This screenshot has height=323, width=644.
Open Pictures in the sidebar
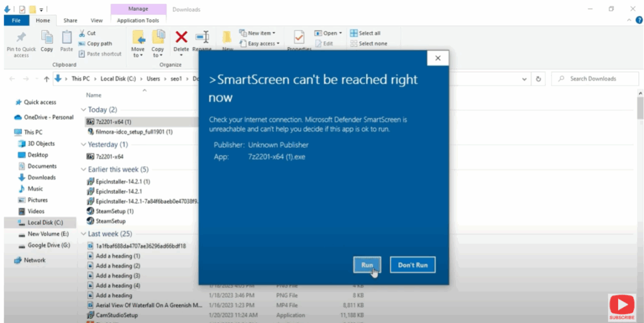(x=33, y=200)
